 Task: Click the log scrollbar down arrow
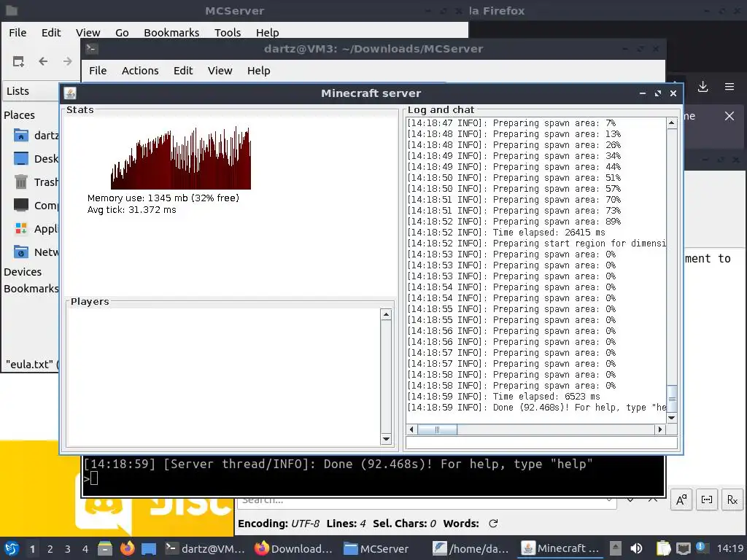click(x=672, y=418)
